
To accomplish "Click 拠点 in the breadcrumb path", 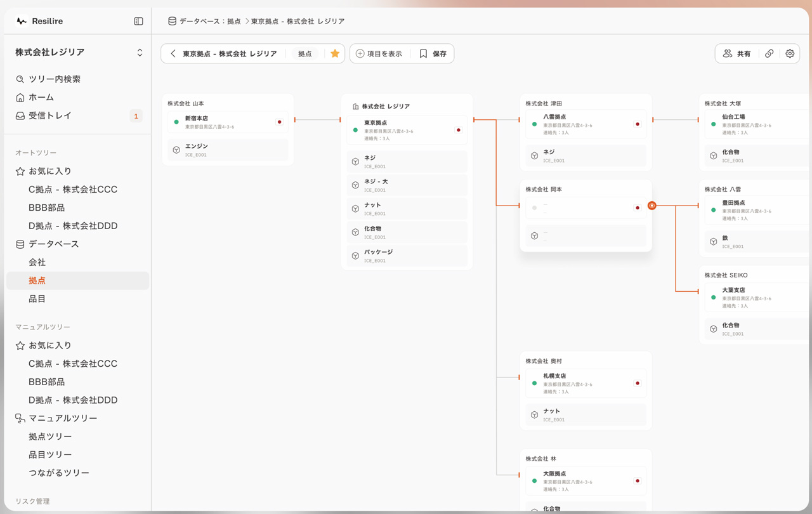I will pos(233,21).
